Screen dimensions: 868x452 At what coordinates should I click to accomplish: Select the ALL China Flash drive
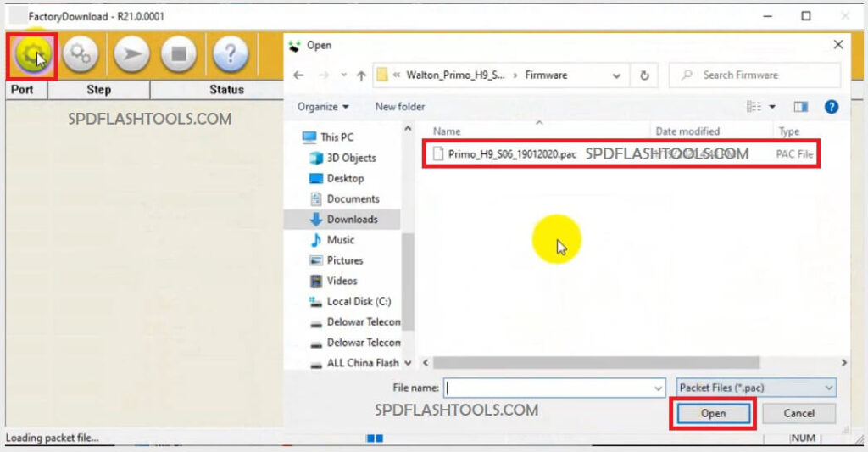coord(355,363)
